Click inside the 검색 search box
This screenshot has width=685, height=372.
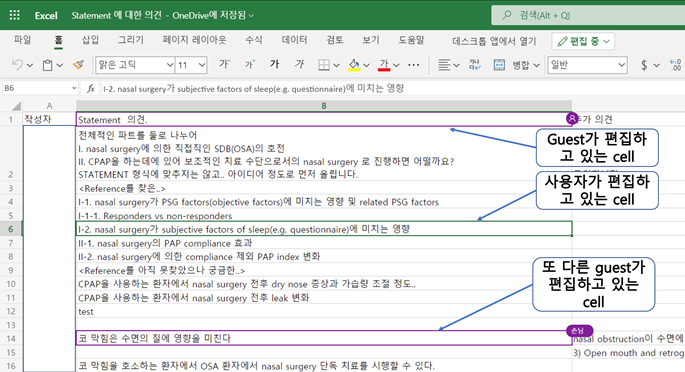[588, 15]
